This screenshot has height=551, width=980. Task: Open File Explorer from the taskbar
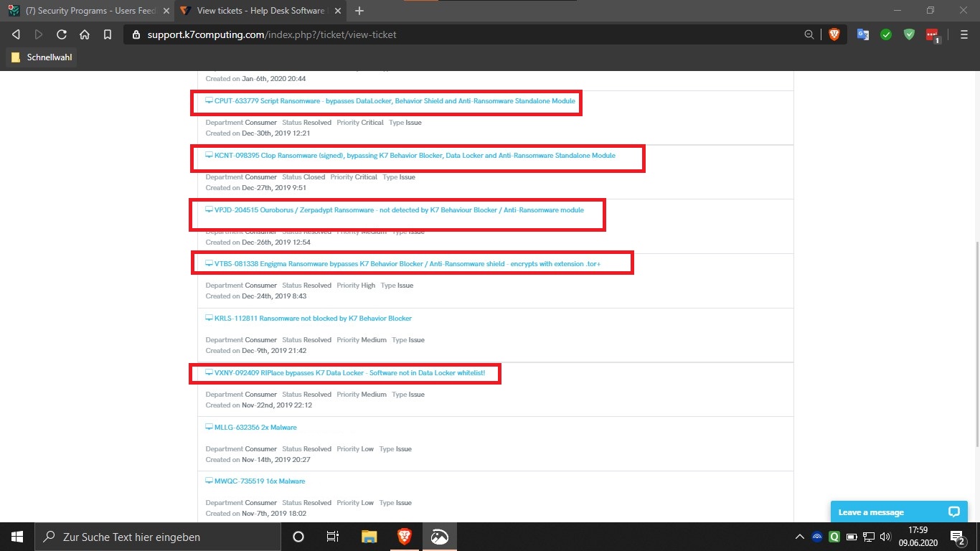pos(369,537)
